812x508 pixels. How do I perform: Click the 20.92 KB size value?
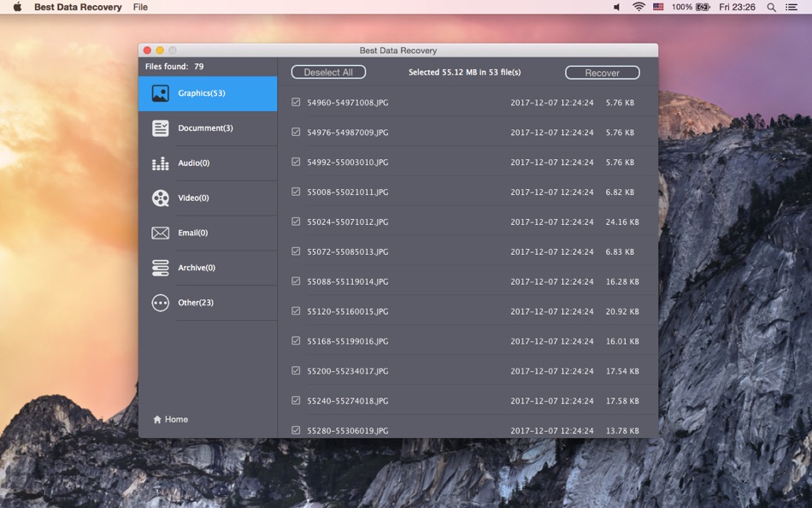coord(622,311)
